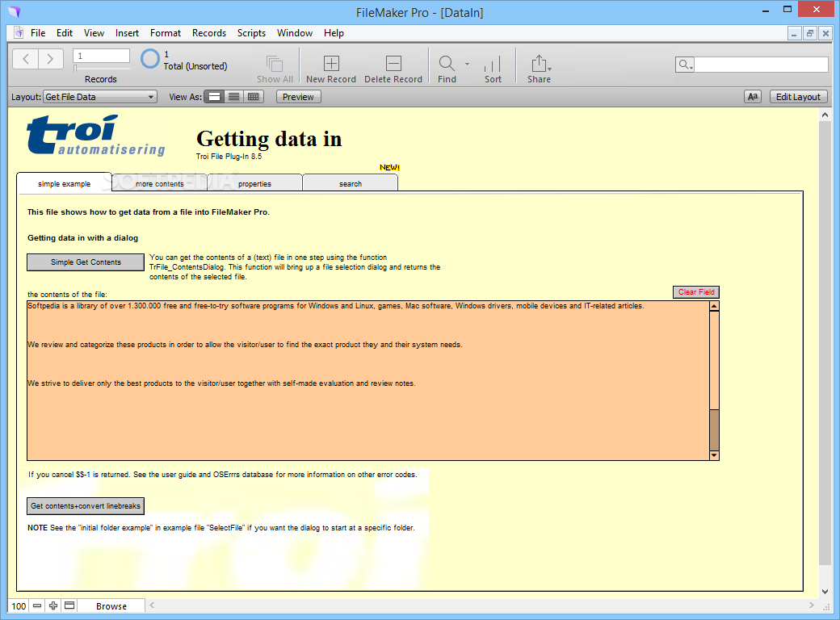Open the View menu

click(x=94, y=33)
